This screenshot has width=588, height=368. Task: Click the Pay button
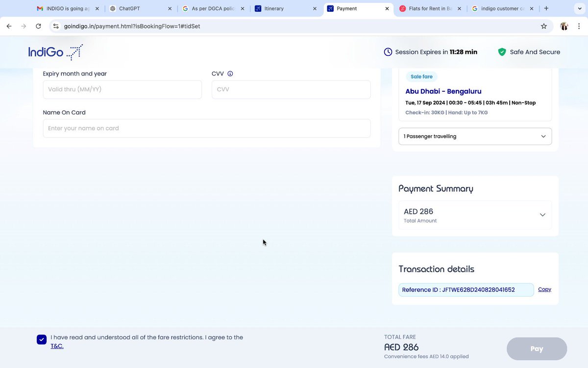[x=537, y=349]
